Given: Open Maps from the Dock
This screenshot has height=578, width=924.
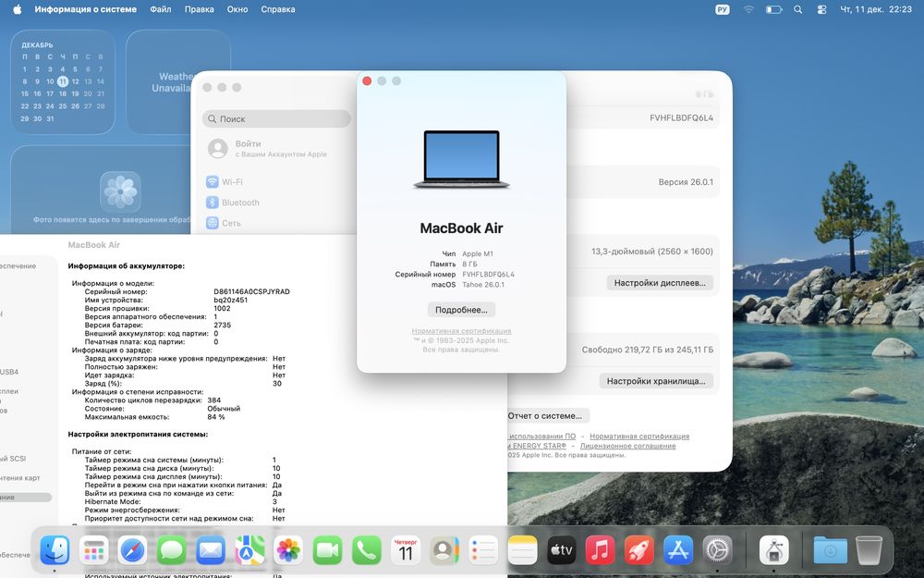Looking at the screenshot, I should point(249,550).
